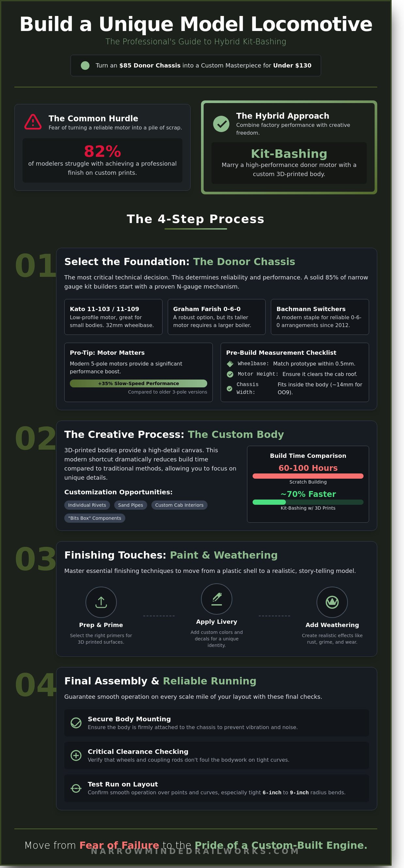The height and width of the screenshot is (868, 404).
Task: Select the Custom Cab Interiors tag
Action: tap(179, 505)
